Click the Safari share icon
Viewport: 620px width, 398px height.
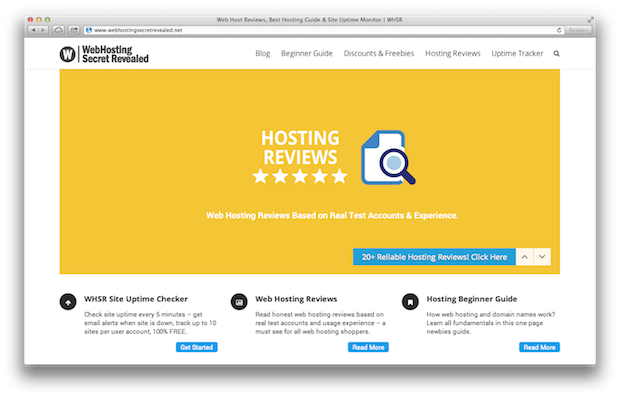coord(74,30)
